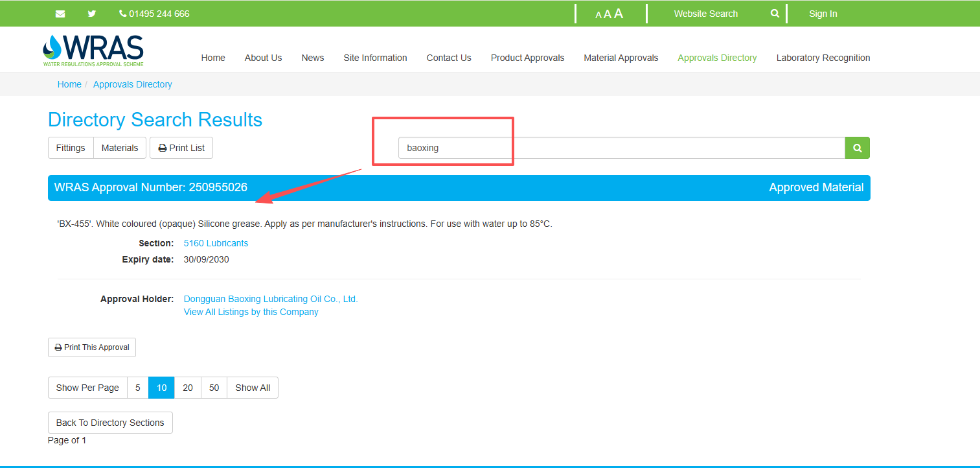Click Print This Approval button
Image resolution: width=980 pixels, height=468 pixels.
[92, 347]
